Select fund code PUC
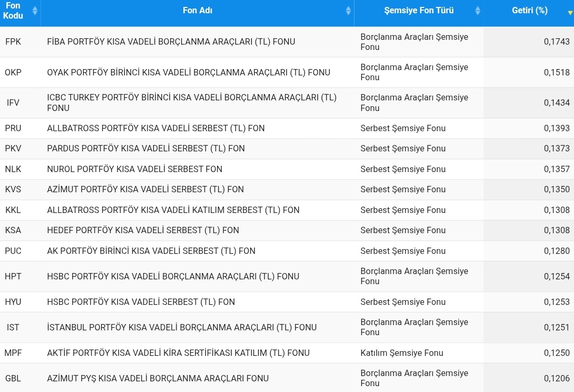Viewport: 574px width, 392px height. point(13,251)
